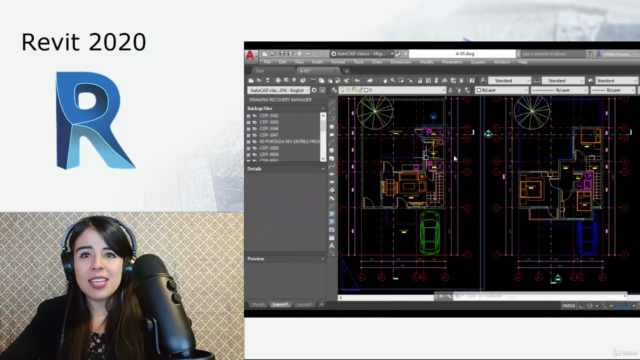The image size is (640, 360).
Task: Open the Insert menu
Action: click(x=317, y=62)
